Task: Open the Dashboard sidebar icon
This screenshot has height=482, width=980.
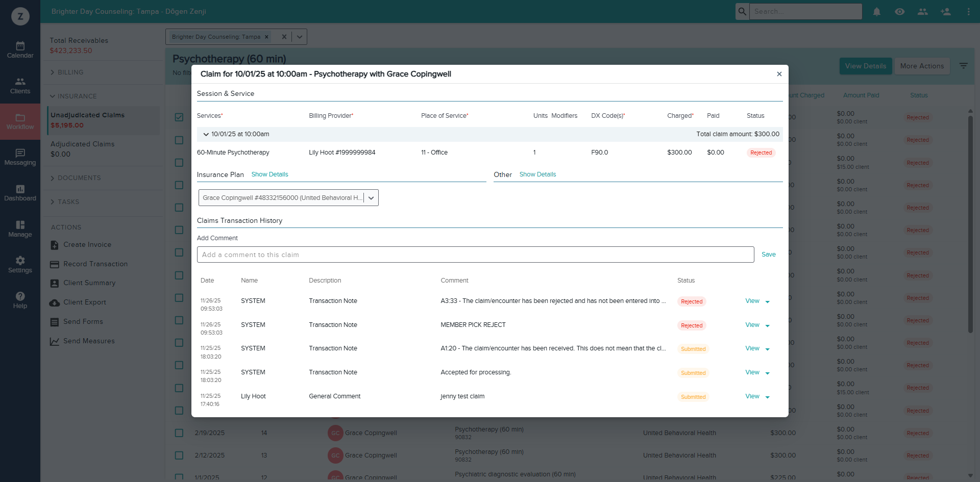Action: (x=20, y=193)
